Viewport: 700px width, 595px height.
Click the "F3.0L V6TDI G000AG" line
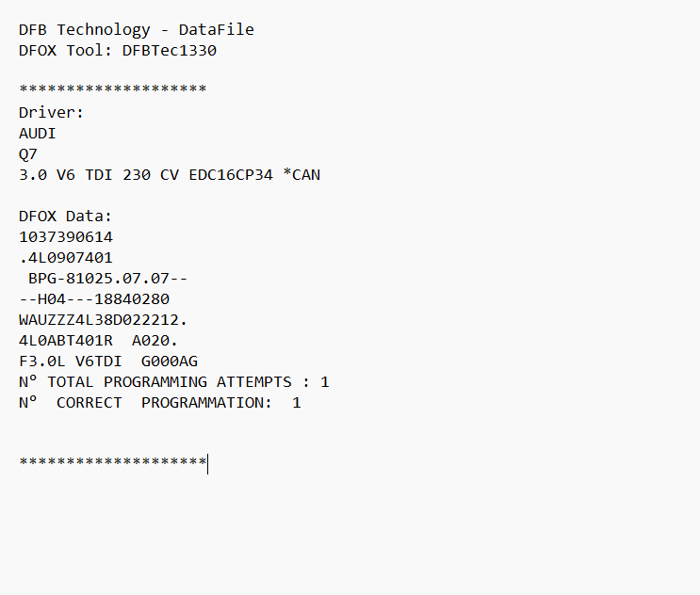click(107, 362)
